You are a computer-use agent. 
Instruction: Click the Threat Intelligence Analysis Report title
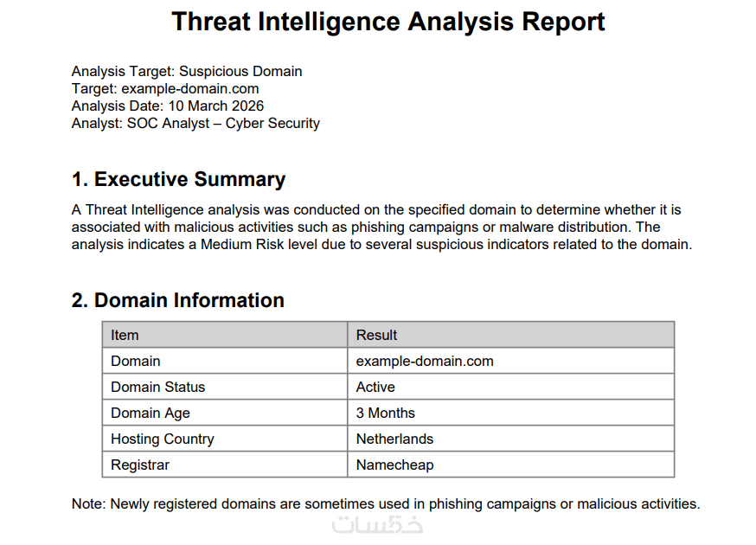(x=388, y=22)
